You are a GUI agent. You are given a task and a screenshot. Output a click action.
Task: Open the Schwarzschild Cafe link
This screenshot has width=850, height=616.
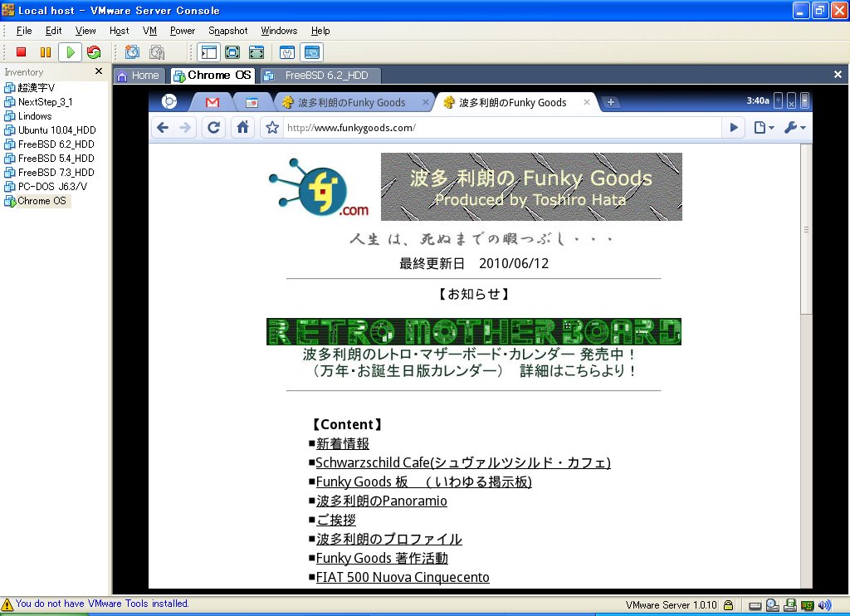[x=463, y=462]
